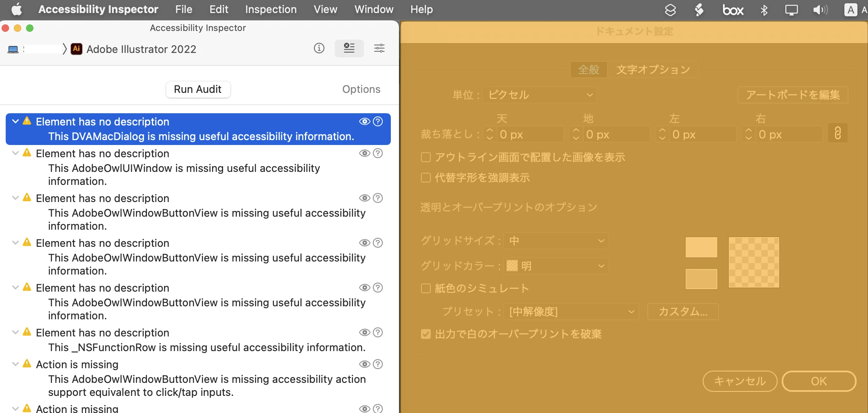
Task: Click the Run Audit button
Action: point(198,89)
